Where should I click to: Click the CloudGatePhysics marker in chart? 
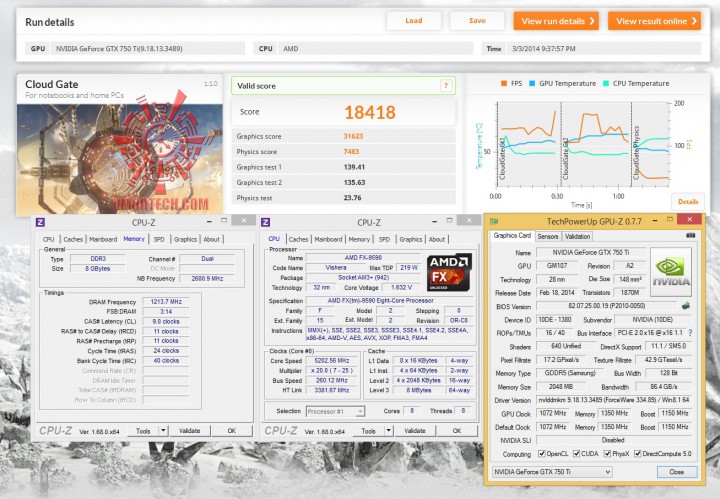point(636,154)
